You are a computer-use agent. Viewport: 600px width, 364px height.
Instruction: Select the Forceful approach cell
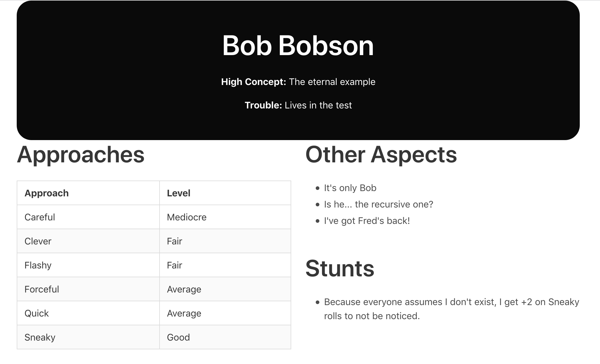coord(42,289)
